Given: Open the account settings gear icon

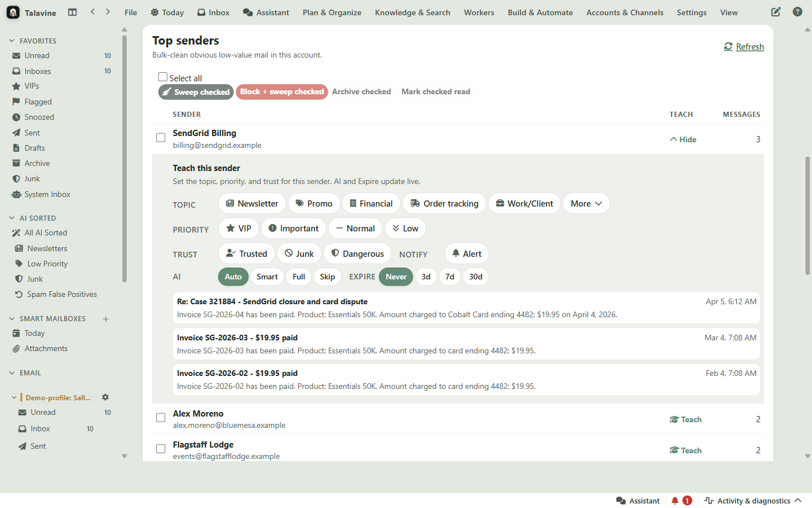Looking at the screenshot, I should tap(105, 397).
